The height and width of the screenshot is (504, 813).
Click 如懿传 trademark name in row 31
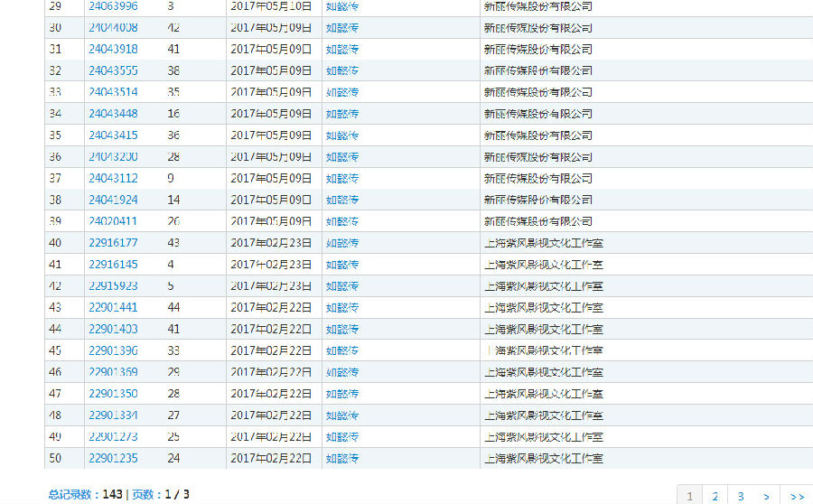tap(342, 50)
